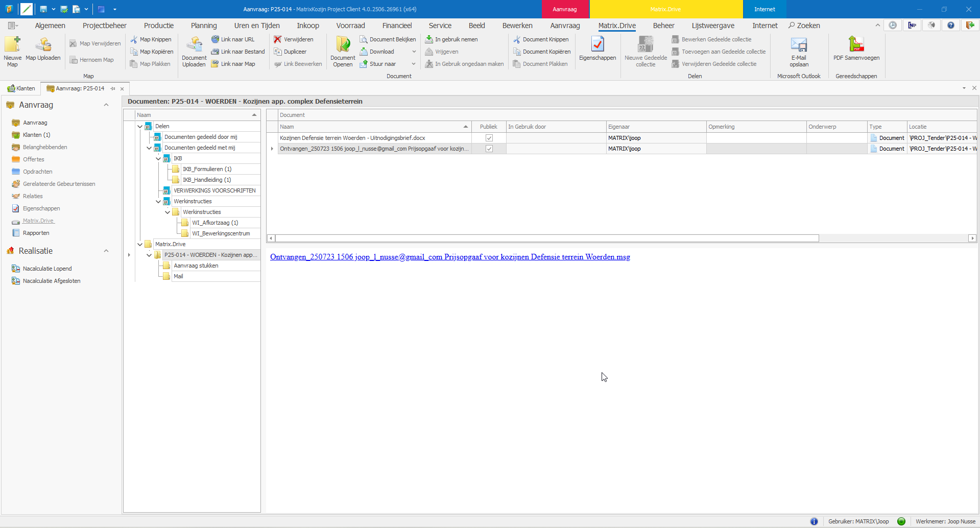Open the Financieel ribbon tab

(x=397, y=26)
